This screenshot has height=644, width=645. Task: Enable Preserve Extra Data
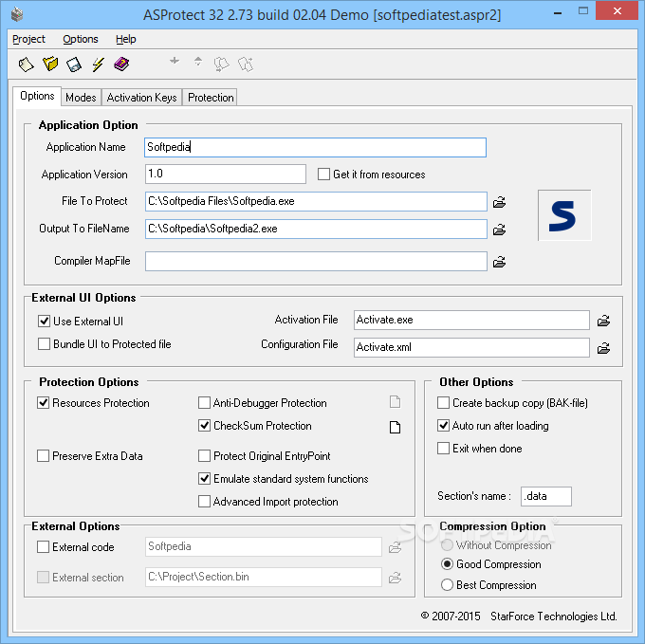point(44,455)
